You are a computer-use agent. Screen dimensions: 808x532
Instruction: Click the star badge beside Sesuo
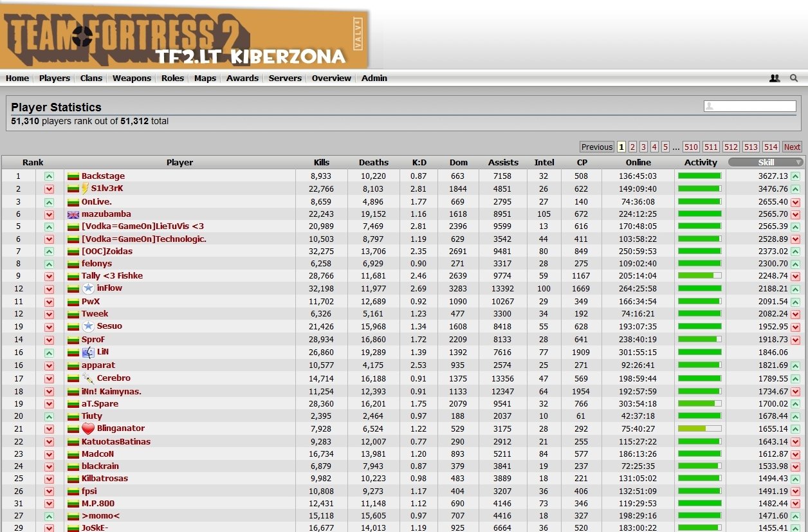click(88, 326)
